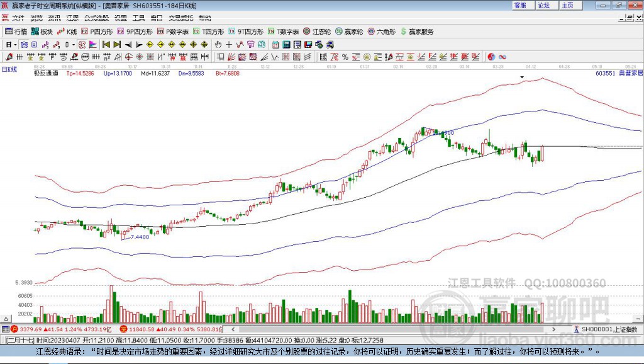
Task: Open the 六角形 hexagon tool
Action: pos(382,31)
